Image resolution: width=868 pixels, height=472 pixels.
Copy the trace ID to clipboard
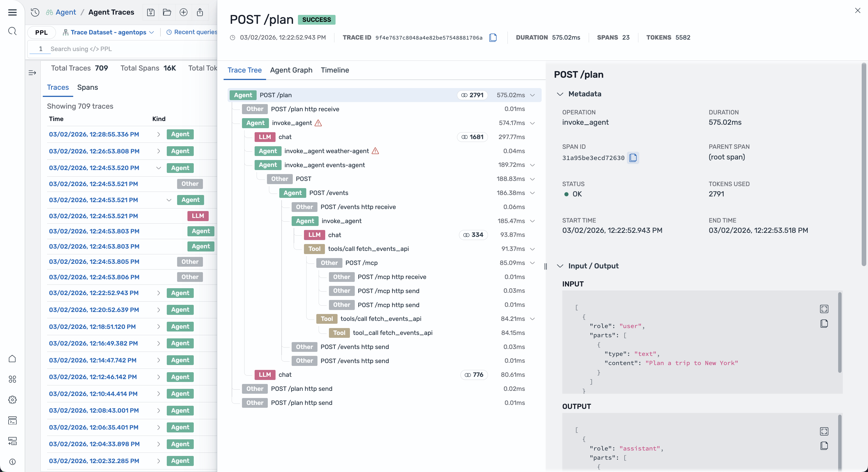pyautogui.click(x=493, y=37)
